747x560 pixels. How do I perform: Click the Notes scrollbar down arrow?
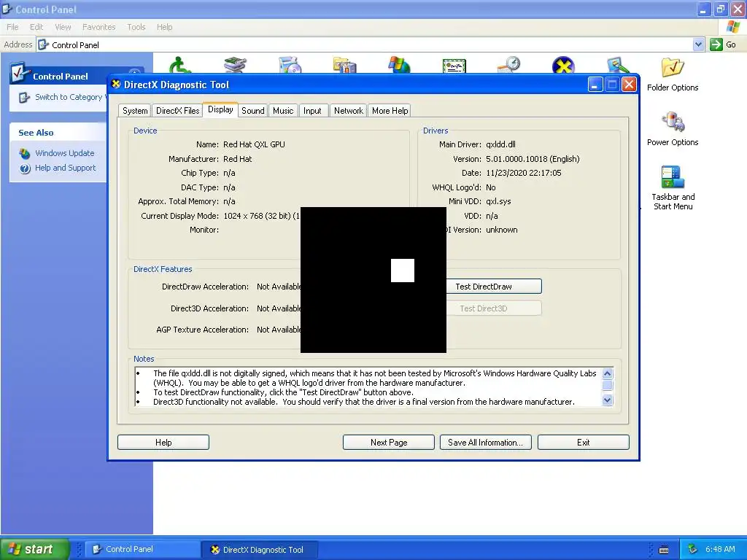tap(608, 400)
